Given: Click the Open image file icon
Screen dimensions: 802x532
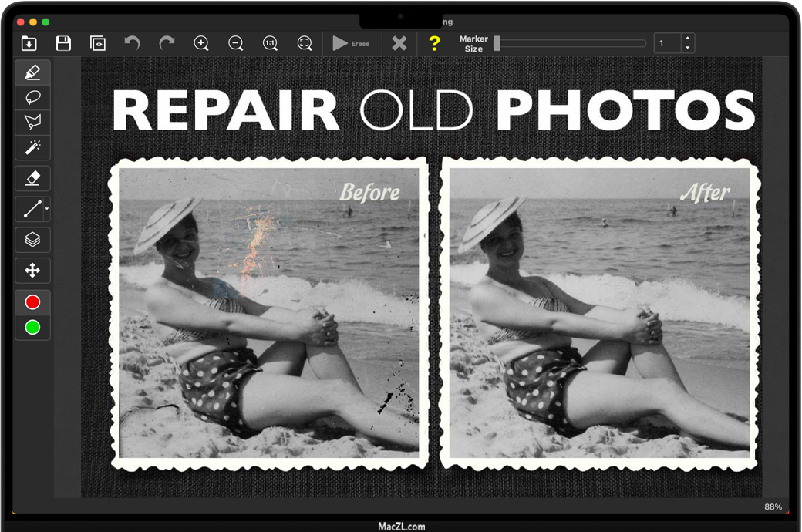Looking at the screenshot, I should point(29,44).
